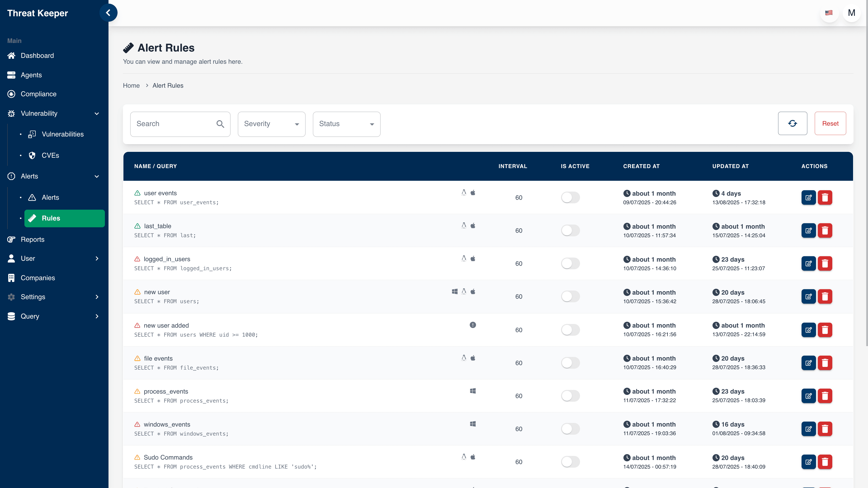Expand the Status filter dropdown
This screenshot has height=488, width=868.
click(x=346, y=124)
